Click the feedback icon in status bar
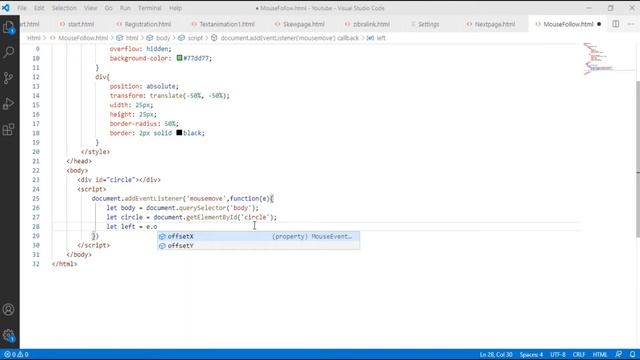 (x=619, y=354)
